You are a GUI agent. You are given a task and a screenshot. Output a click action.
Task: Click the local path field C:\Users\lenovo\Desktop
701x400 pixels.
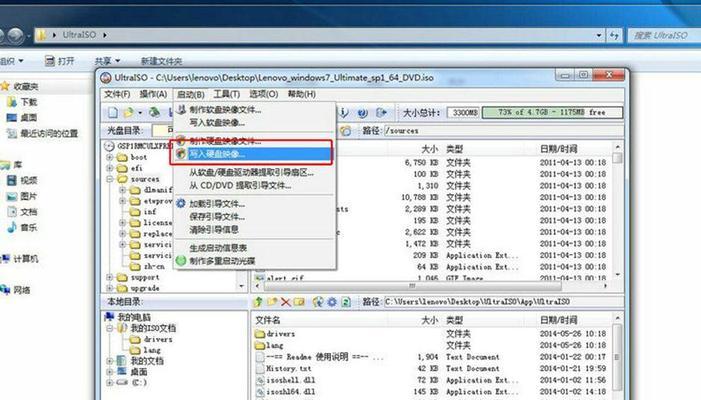click(503, 302)
